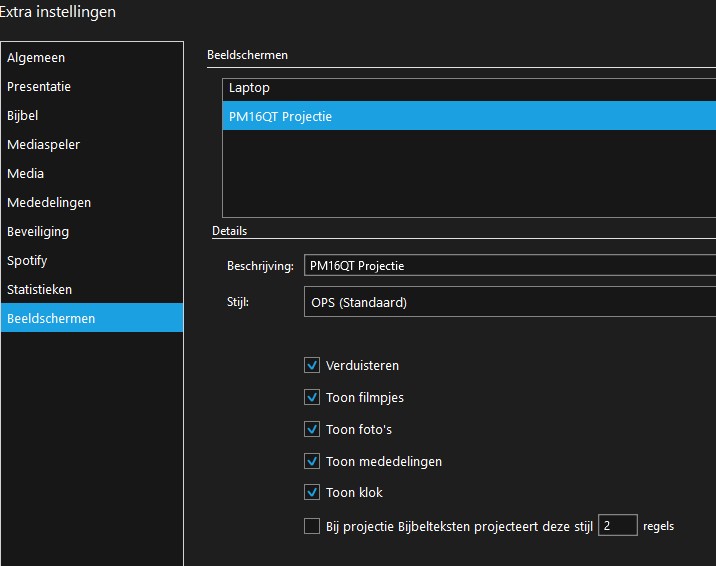Click the Beschrijving text field
Screen dimensions: 716x566
[508, 266]
